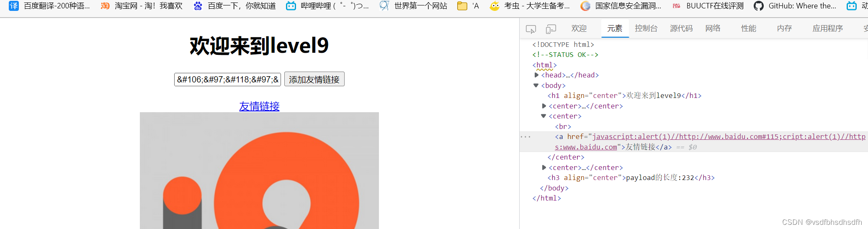This screenshot has width=868, height=229.
Task: Expand the first collapsed center node
Action: coord(544,106)
